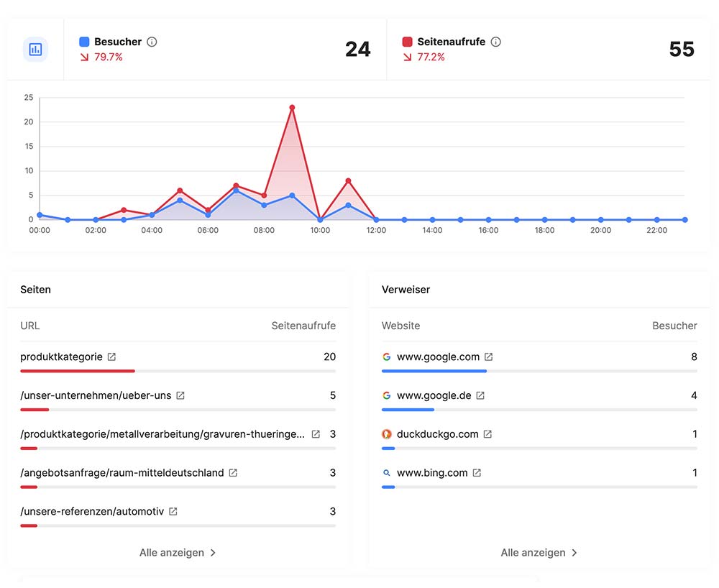This screenshot has width=719, height=588.
Task: Open external link icon beside www.bing.com
Action: [477, 473]
